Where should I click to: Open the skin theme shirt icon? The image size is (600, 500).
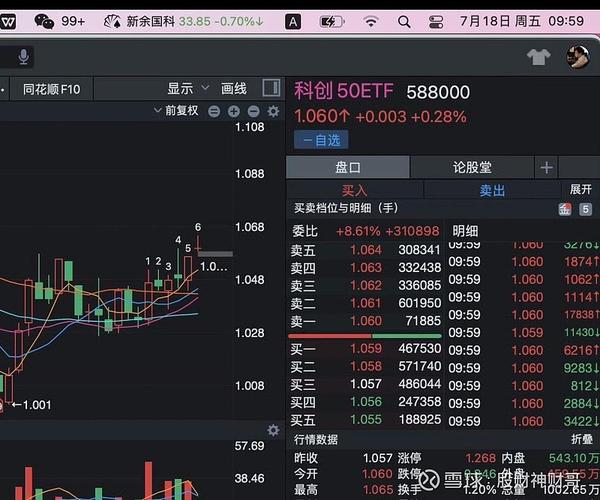pos(539,57)
